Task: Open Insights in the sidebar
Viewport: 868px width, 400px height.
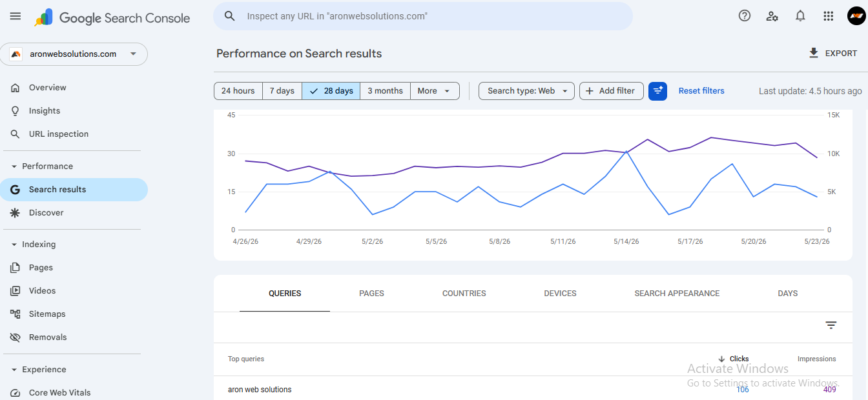Action: (x=74, y=111)
